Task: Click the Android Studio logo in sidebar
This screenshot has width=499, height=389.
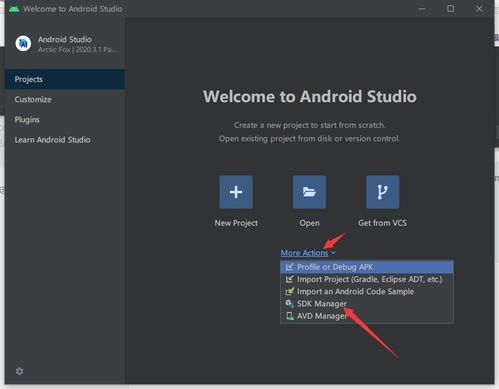Action: [x=23, y=43]
